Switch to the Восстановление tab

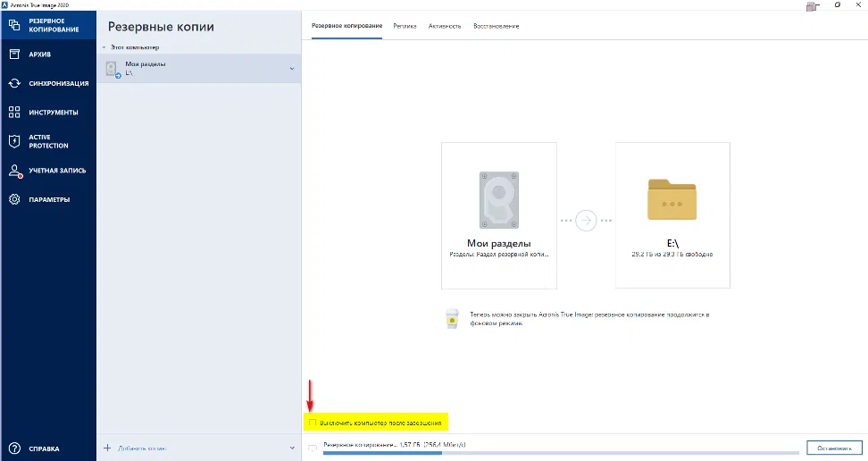point(496,26)
